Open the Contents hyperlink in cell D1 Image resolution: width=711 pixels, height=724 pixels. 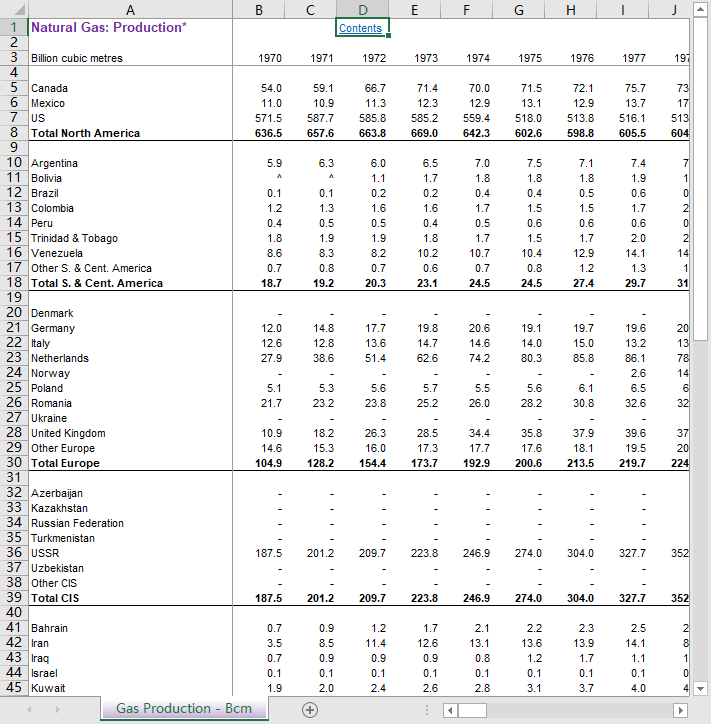pyautogui.click(x=360, y=28)
